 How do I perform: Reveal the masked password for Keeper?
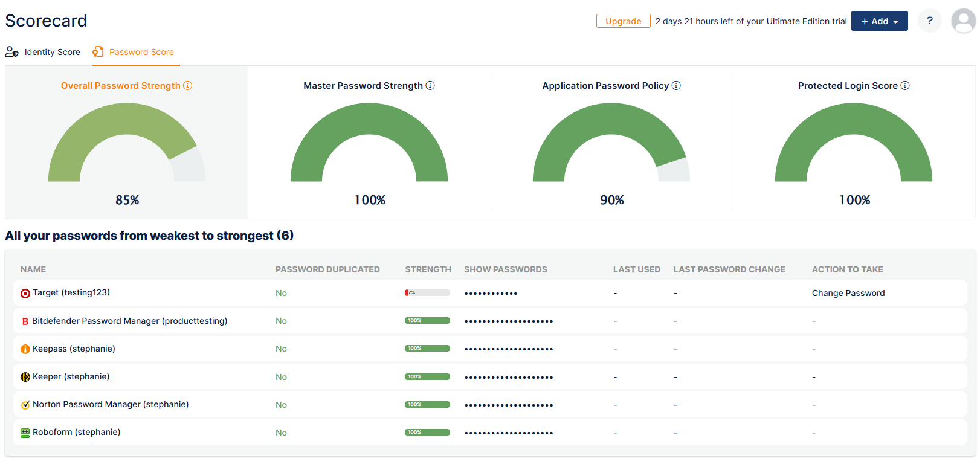tap(509, 378)
